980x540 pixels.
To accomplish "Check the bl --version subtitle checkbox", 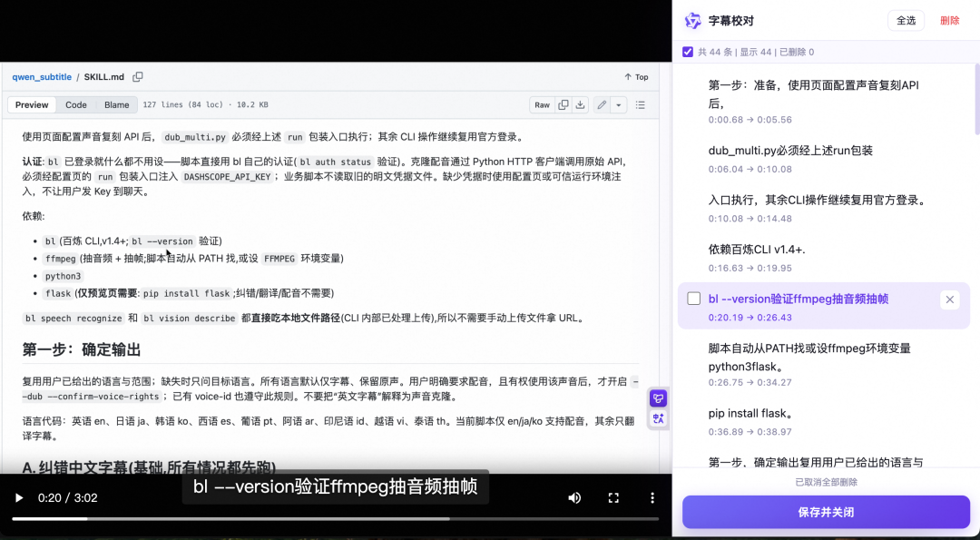I will coord(694,299).
